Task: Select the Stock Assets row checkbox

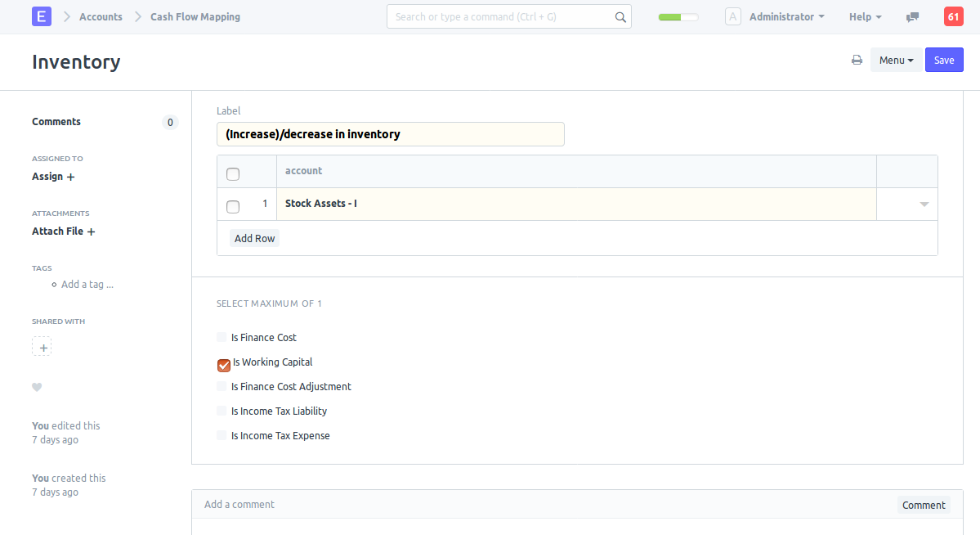Action: 233,206
